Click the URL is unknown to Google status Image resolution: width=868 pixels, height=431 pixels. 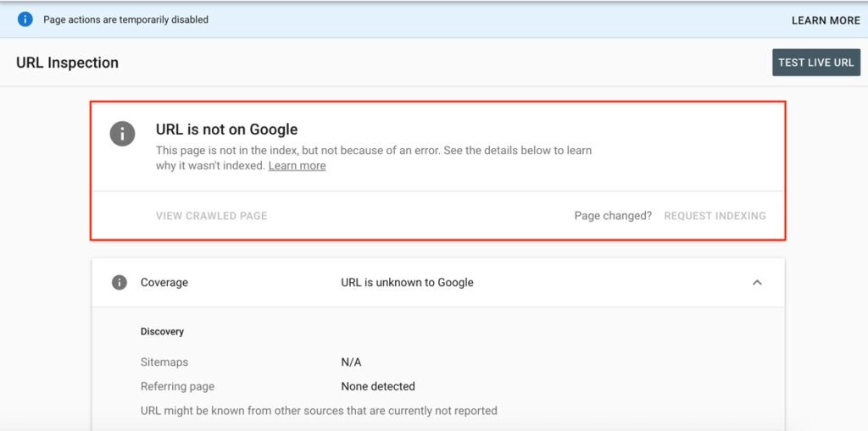(x=407, y=283)
